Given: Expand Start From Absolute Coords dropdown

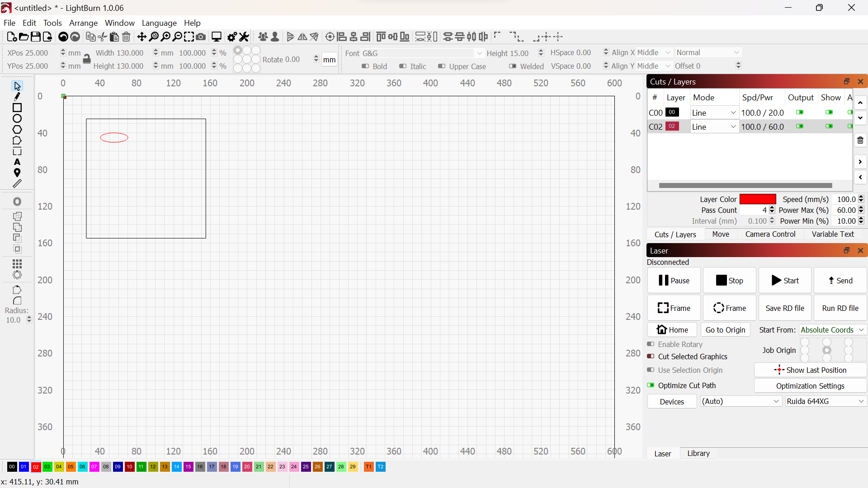Looking at the screenshot, I should [x=832, y=330].
